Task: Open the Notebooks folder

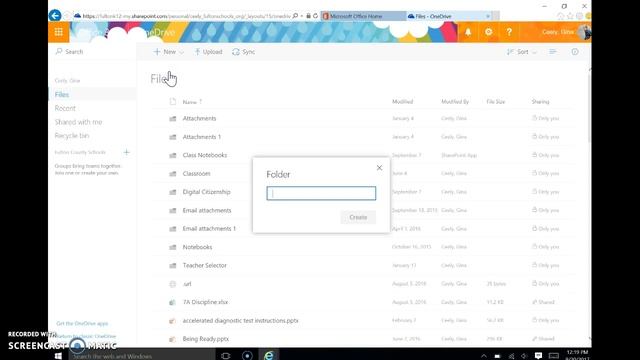Action: click(198, 247)
